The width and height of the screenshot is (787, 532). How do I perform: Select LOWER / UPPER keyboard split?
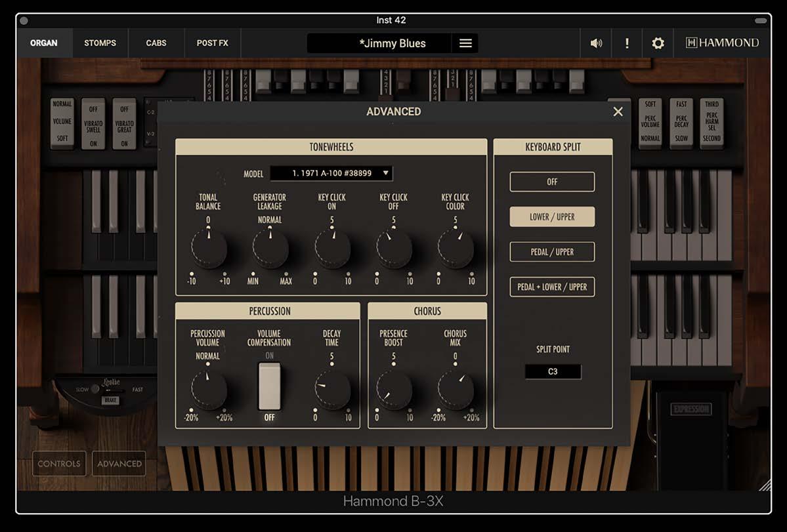click(552, 216)
